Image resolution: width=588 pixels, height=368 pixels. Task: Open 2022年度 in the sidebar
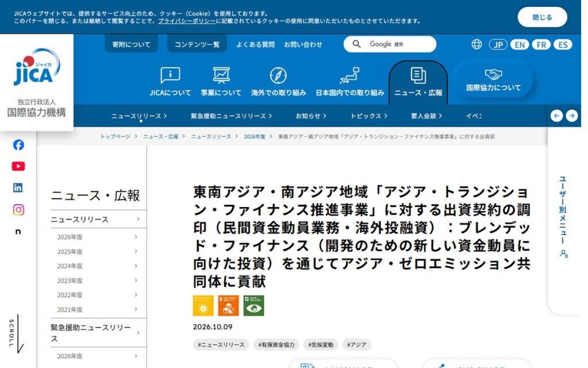pyautogui.click(x=98, y=295)
